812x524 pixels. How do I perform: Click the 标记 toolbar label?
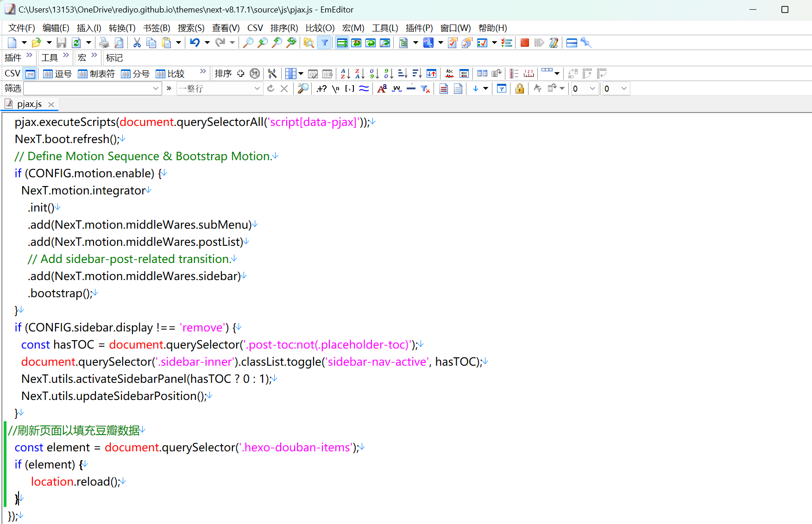pos(114,58)
